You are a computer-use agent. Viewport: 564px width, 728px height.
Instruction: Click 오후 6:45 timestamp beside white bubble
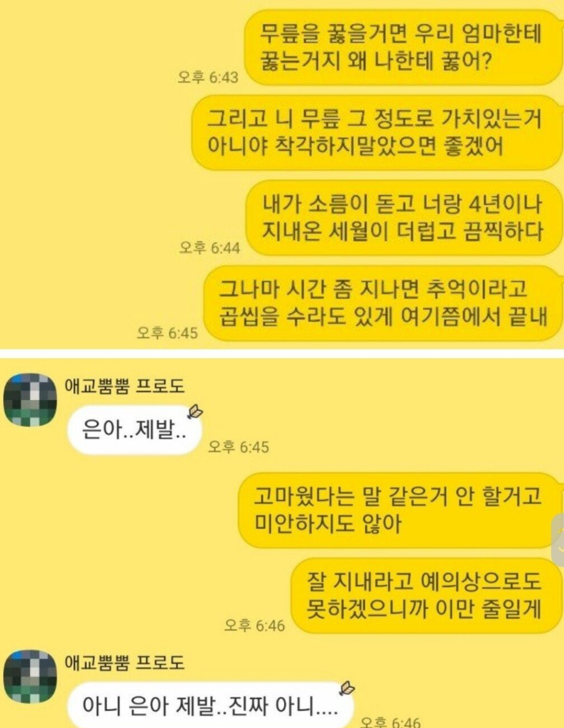239,448
